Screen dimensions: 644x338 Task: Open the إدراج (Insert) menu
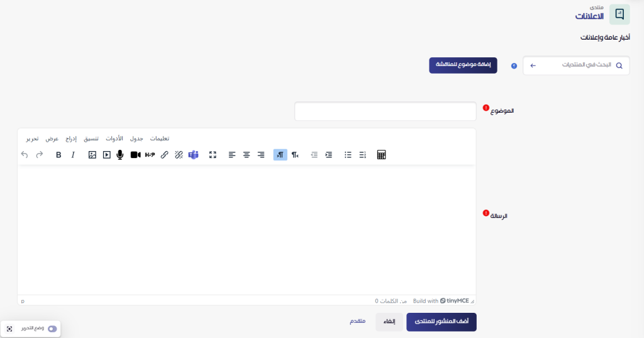pyautogui.click(x=71, y=138)
